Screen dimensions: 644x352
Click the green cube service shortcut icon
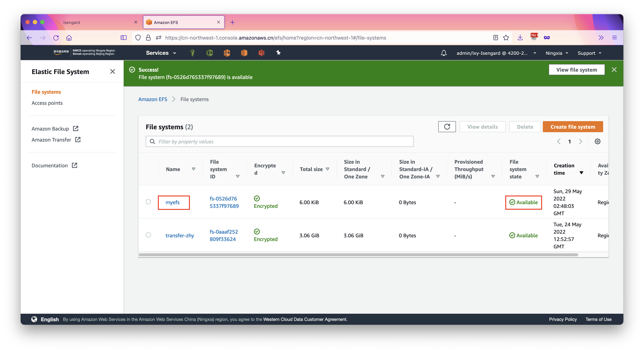pyautogui.click(x=210, y=53)
